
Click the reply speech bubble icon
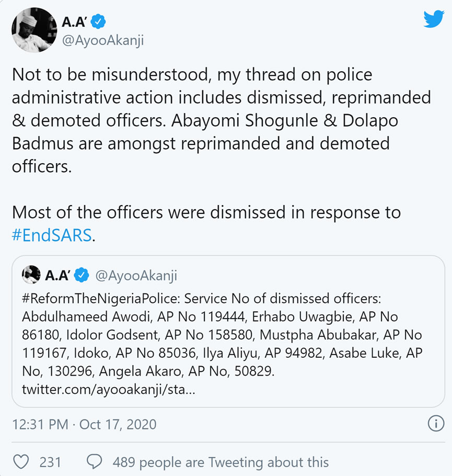tap(95, 462)
